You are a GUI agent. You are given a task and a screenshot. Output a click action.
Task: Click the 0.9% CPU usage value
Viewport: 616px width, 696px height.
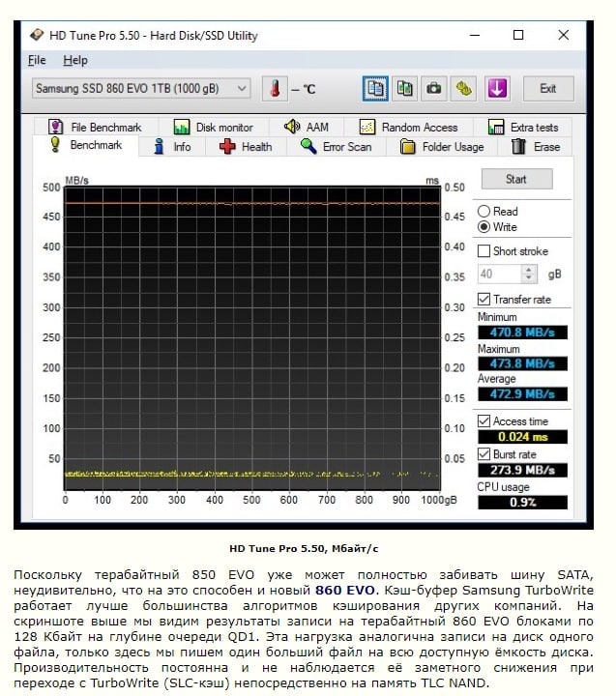click(522, 503)
